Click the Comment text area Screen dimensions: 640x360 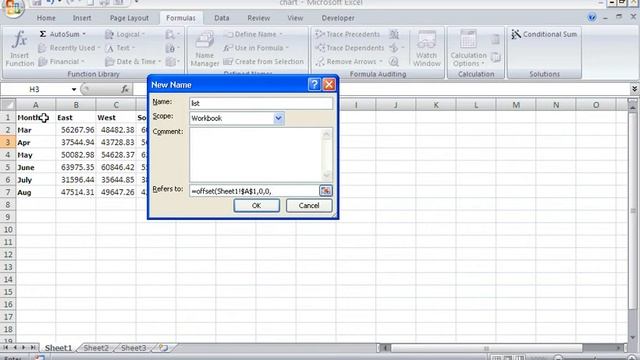coord(257,155)
